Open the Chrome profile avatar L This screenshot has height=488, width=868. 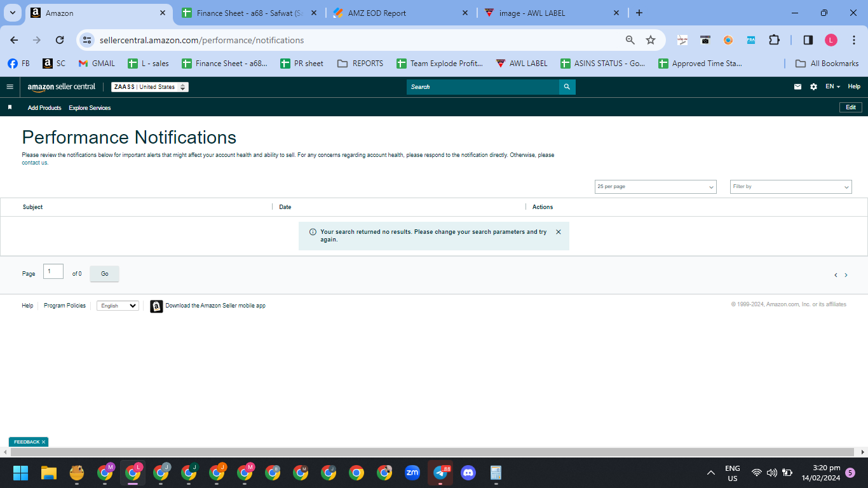click(831, 40)
